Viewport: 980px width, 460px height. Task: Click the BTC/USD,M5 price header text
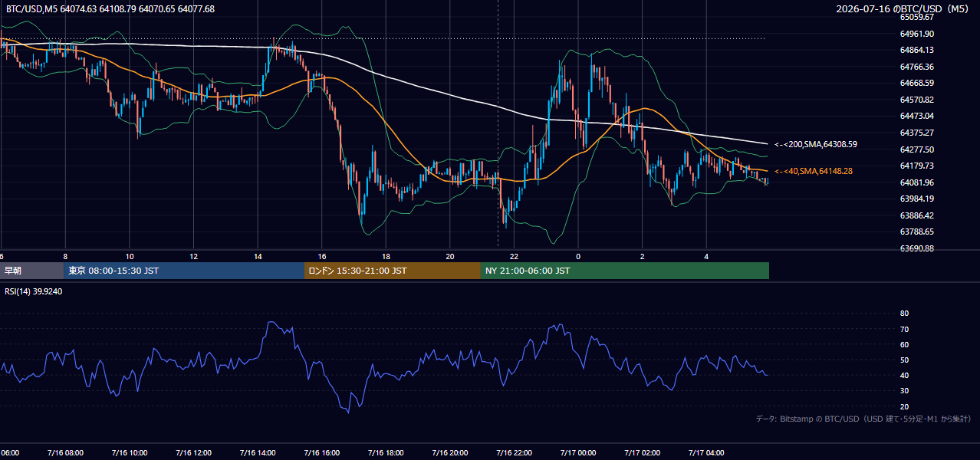pos(110,8)
